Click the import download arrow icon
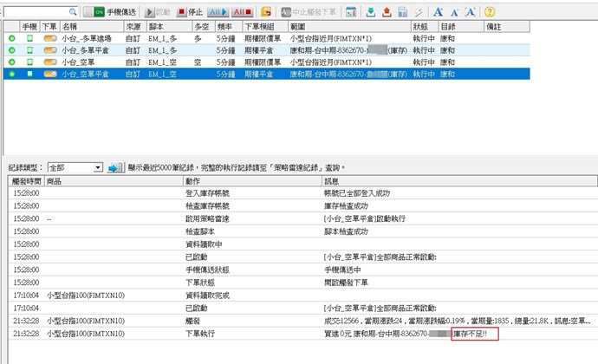Viewport: 598px width, 364px height. click(x=372, y=12)
